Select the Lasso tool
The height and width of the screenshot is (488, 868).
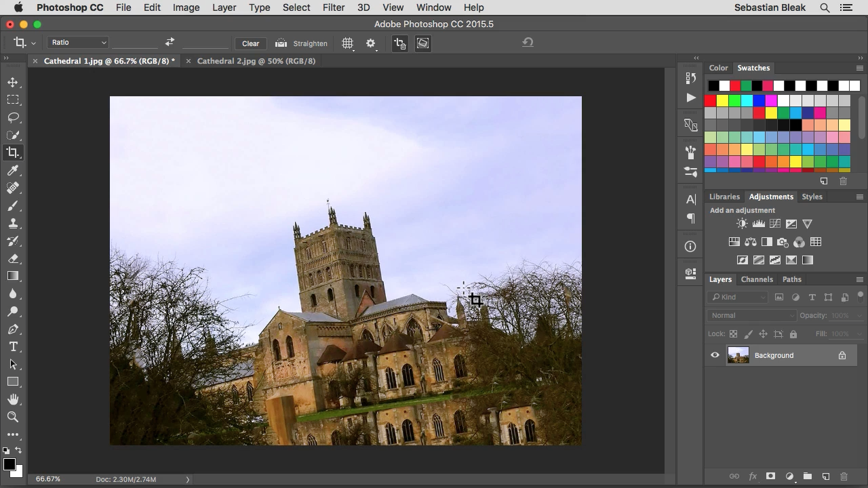click(13, 117)
